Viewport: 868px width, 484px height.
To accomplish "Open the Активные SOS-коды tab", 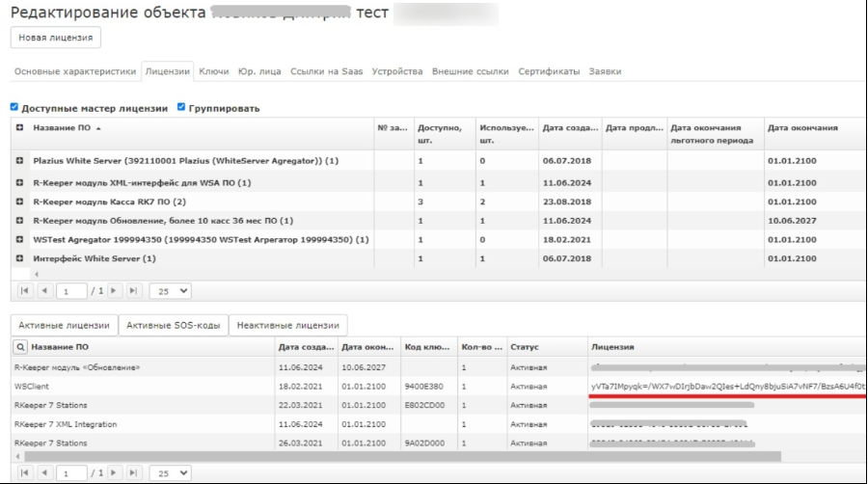I will pos(174,325).
